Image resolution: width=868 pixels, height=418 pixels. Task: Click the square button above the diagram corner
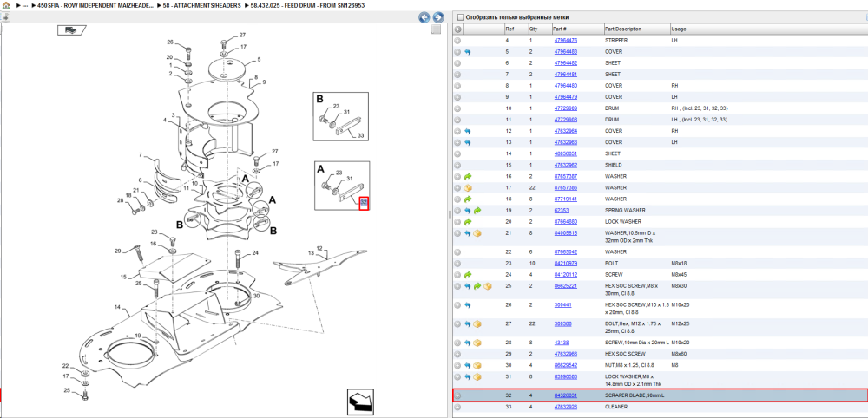[x=437, y=29]
